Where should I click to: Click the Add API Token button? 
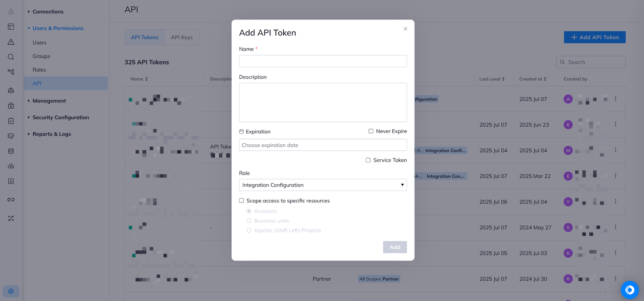(x=595, y=37)
